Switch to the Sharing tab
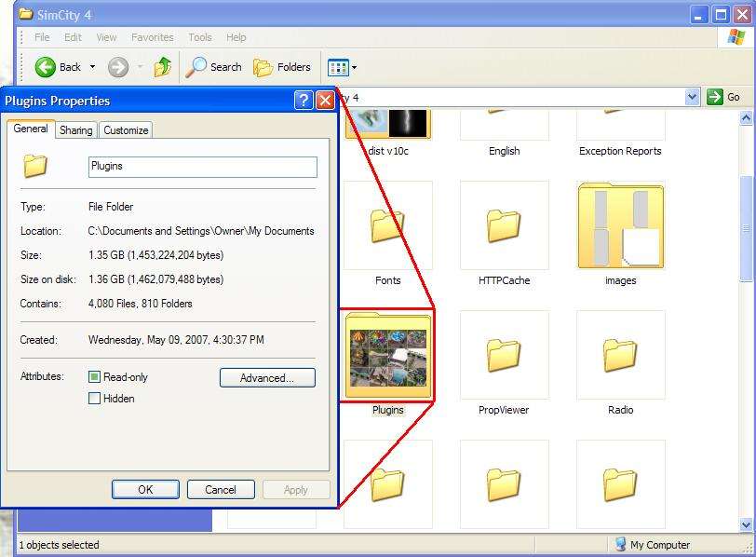This screenshot has height=557, width=756. pos(76,130)
